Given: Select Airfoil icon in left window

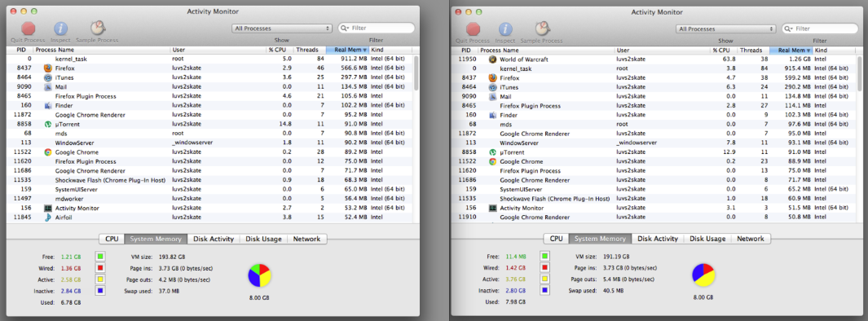Looking at the screenshot, I should pos(48,218).
